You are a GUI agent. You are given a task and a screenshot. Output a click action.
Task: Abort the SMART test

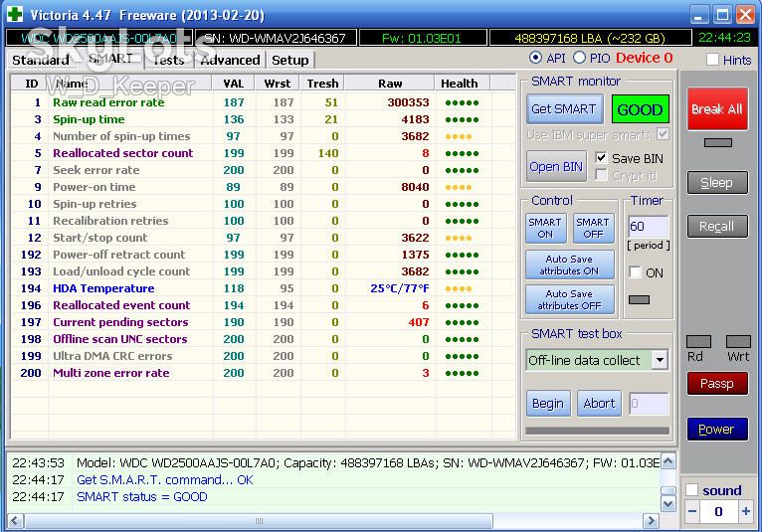click(599, 404)
